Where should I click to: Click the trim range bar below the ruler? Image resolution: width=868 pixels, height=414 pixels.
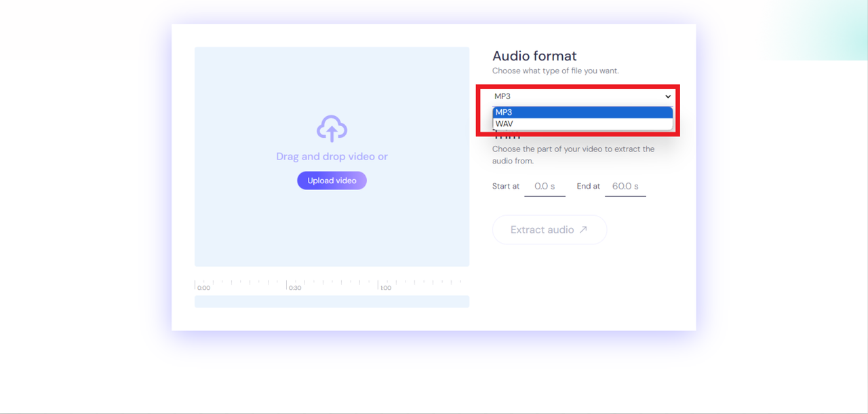pos(332,301)
